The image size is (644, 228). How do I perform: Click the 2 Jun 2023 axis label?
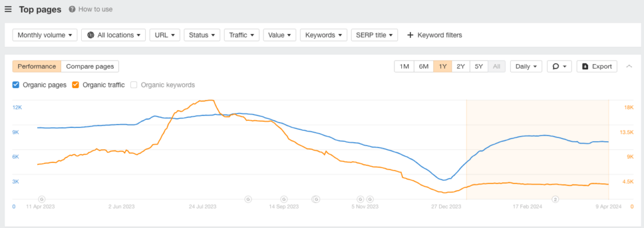click(x=121, y=207)
